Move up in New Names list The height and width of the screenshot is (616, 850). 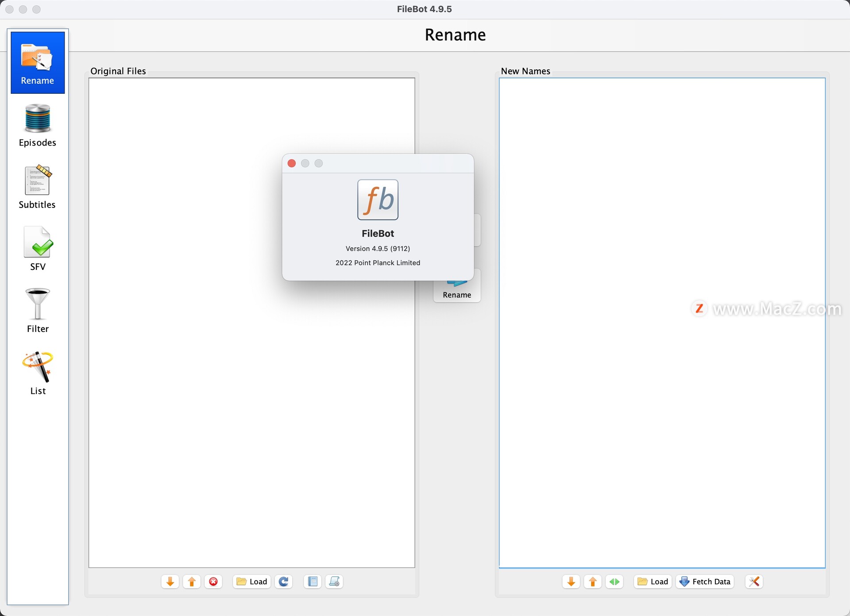point(593,581)
